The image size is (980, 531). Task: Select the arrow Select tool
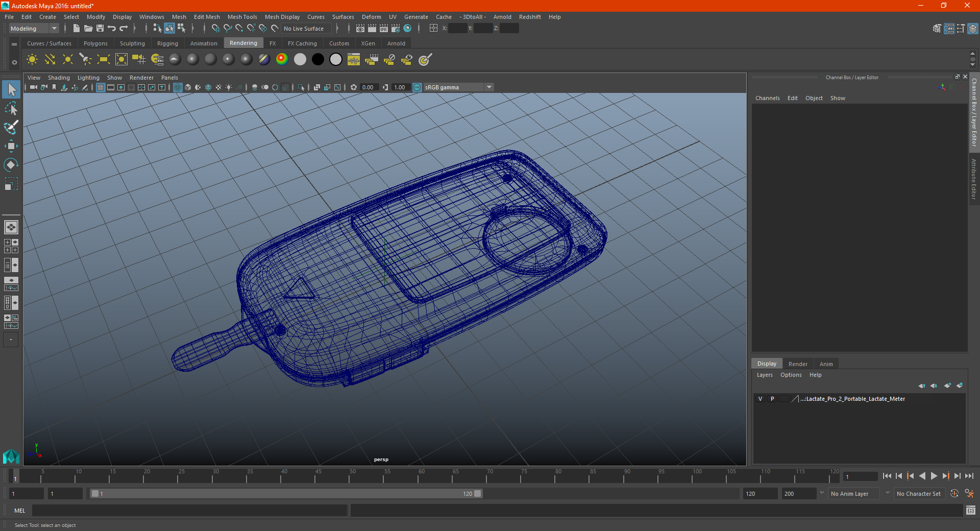[11, 90]
